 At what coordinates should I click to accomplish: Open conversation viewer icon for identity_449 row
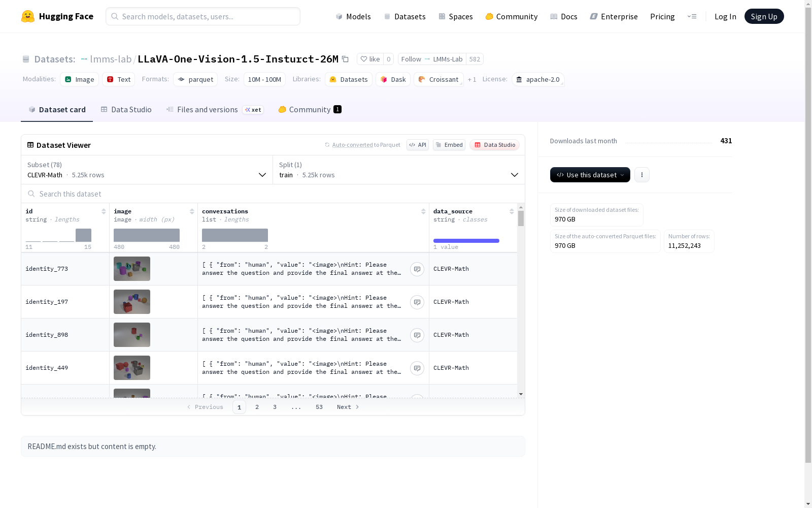pyautogui.click(x=417, y=368)
